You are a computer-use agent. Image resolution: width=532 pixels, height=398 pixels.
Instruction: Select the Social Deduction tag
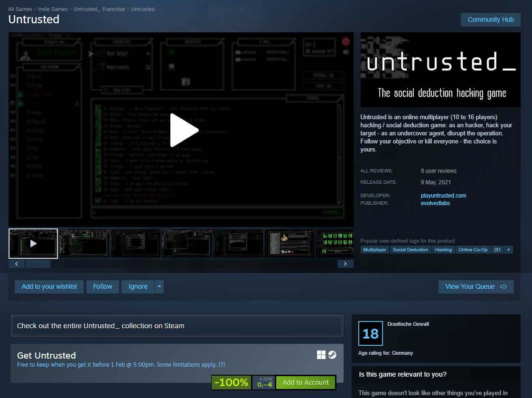pyautogui.click(x=411, y=249)
